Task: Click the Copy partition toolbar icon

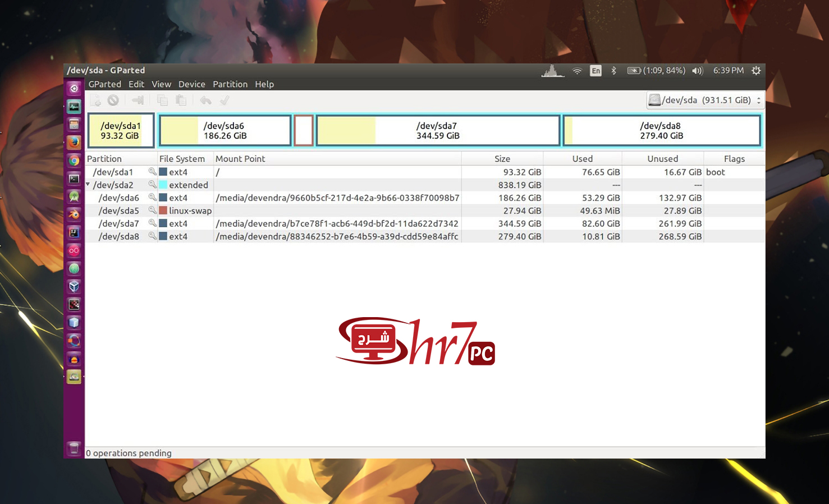Action: (163, 100)
